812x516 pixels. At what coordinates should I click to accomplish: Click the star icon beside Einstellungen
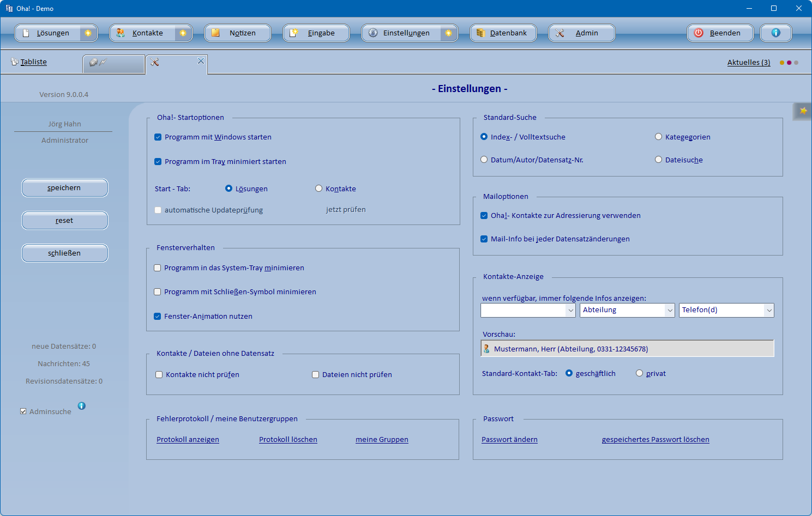coord(448,33)
